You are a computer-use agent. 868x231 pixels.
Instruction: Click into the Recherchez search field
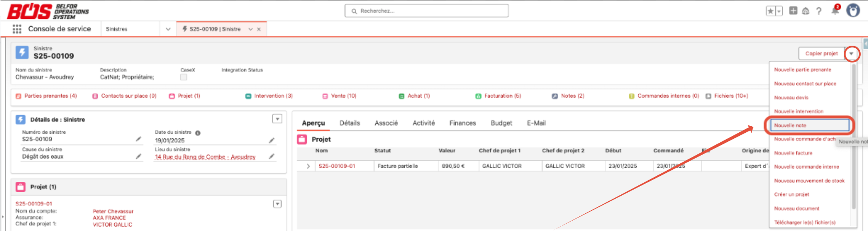426,11
